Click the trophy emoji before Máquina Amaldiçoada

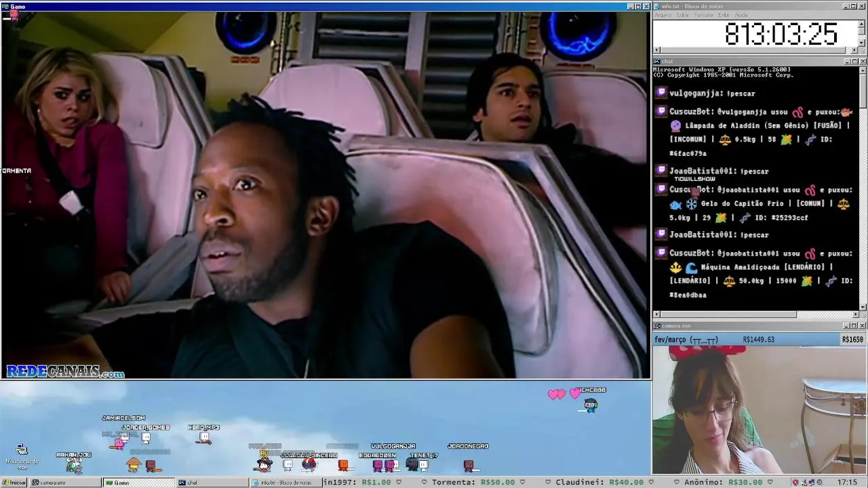(675, 268)
